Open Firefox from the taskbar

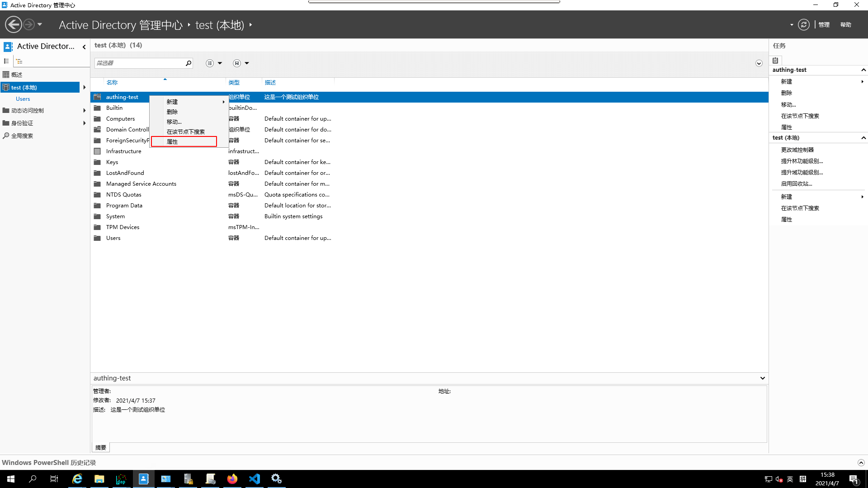(232, 479)
